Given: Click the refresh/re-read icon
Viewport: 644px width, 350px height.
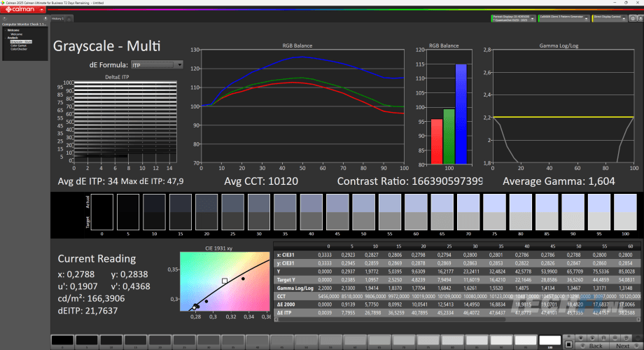Looking at the screenshot, I should pyautogui.click(x=626, y=338).
